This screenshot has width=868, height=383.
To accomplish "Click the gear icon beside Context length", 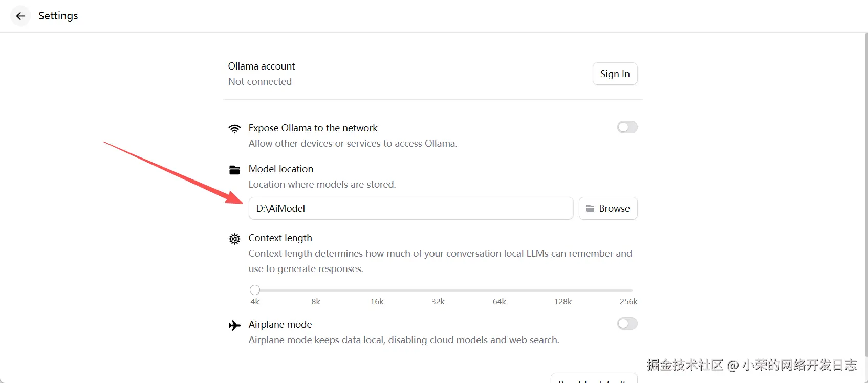I will [x=234, y=239].
